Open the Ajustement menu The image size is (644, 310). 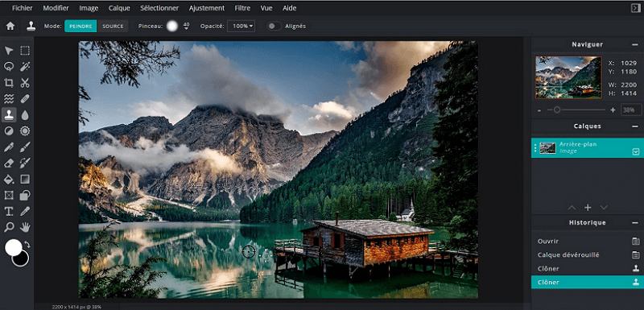(207, 8)
